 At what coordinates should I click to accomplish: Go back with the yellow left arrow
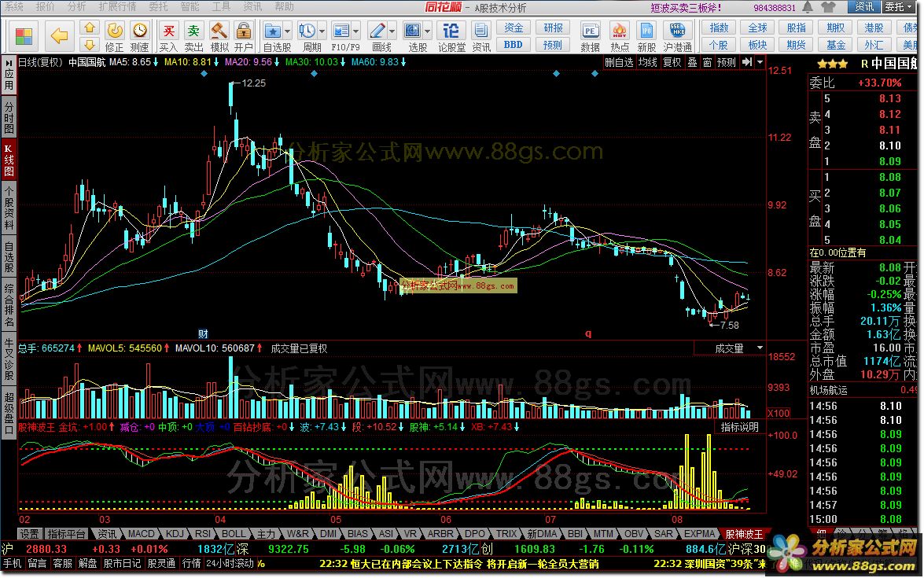[59, 36]
